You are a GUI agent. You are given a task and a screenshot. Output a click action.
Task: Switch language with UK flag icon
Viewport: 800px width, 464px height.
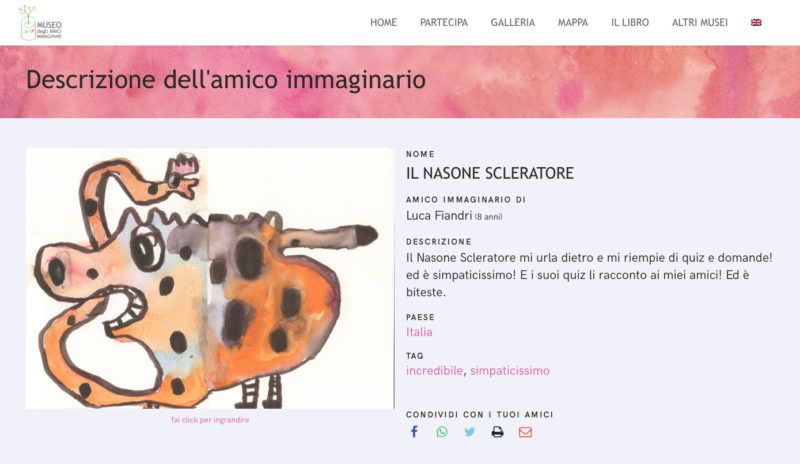point(756,22)
